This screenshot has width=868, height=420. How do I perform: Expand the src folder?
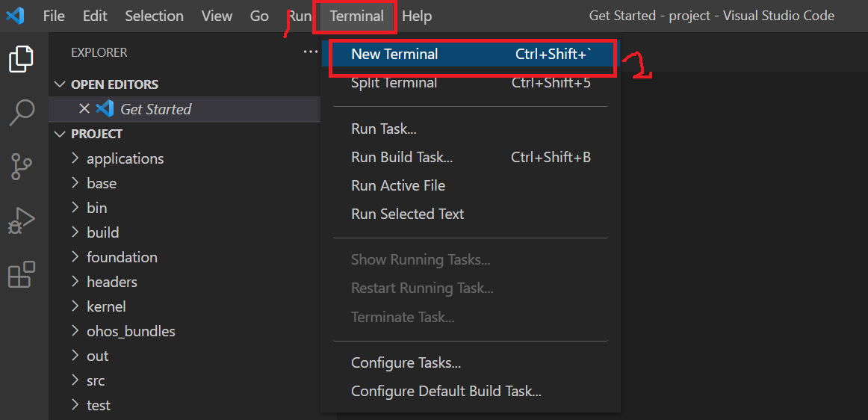[x=185, y=380]
